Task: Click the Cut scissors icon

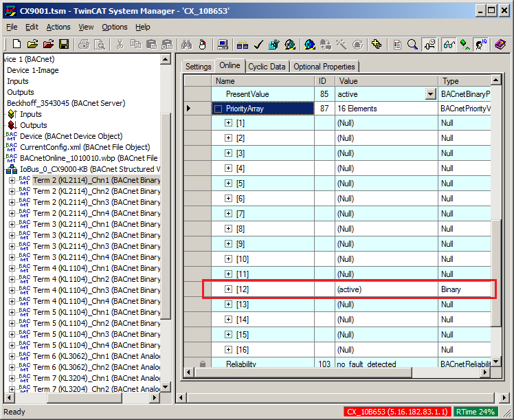Action: pyautogui.click(x=120, y=44)
